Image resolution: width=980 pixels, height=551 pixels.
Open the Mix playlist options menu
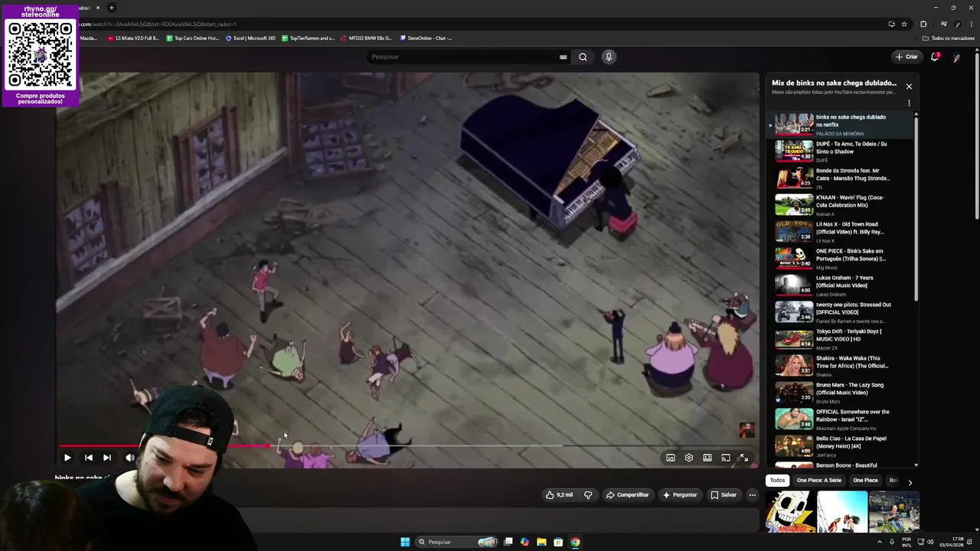click(909, 103)
